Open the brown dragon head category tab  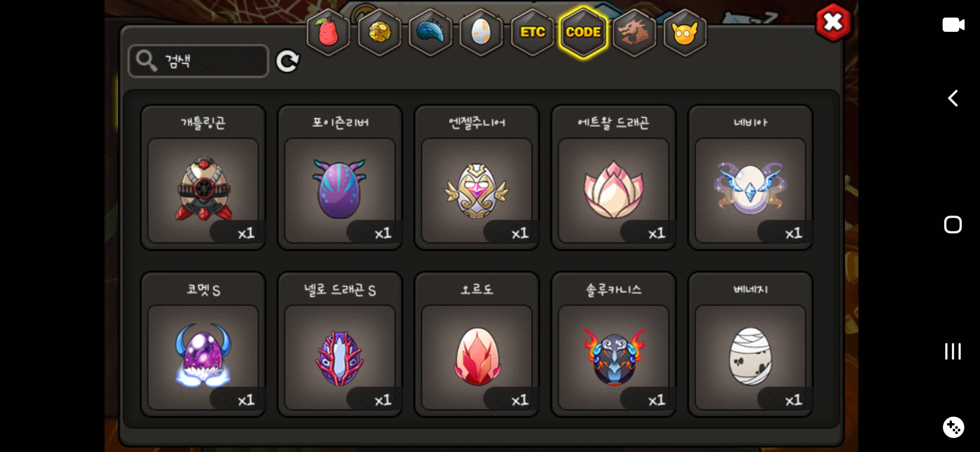pyautogui.click(x=634, y=32)
